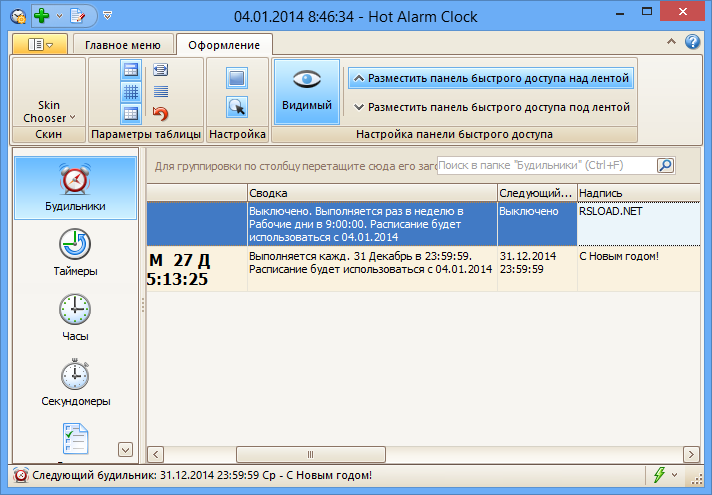The image size is (712, 495).
Task: Open the yellow application menu button
Action: click(x=40, y=45)
